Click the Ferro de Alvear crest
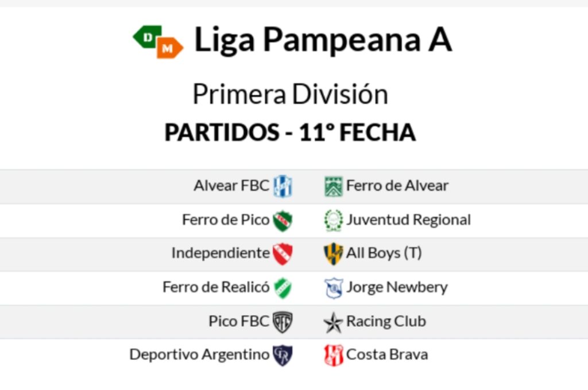This screenshot has height=390, width=588. pyautogui.click(x=333, y=186)
